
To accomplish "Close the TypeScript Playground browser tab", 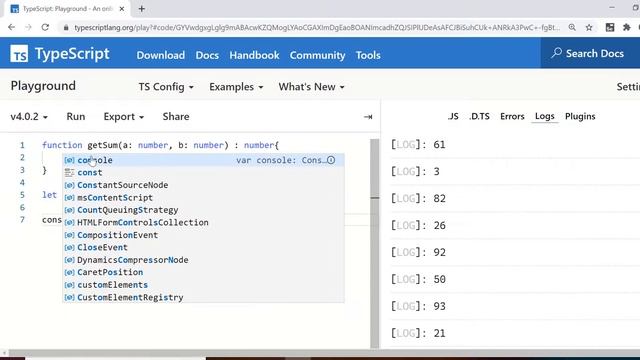I will (x=122, y=9).
